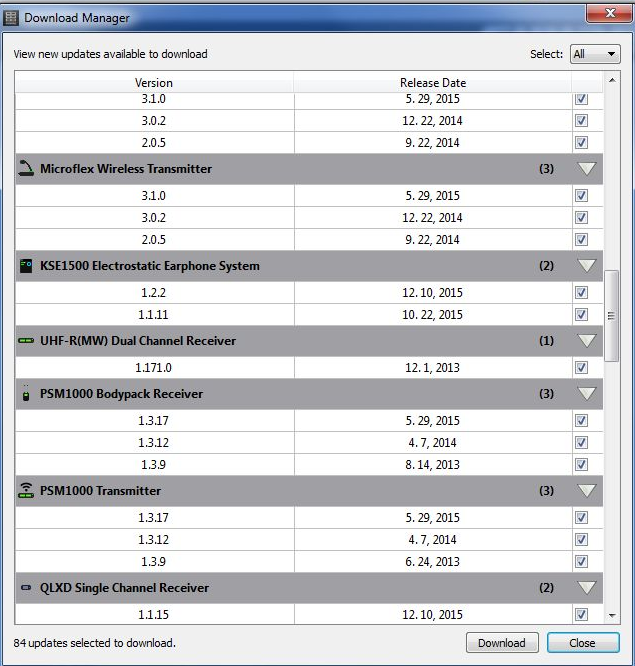
Task: Click the KSE1500 Electrostatic Earphone System heading
Action: tap(150, 266)
